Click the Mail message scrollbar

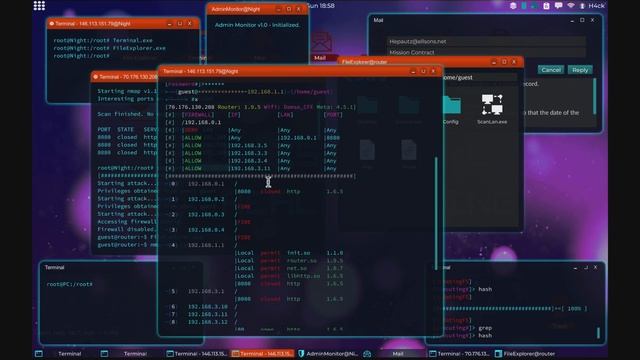(594, 96)
